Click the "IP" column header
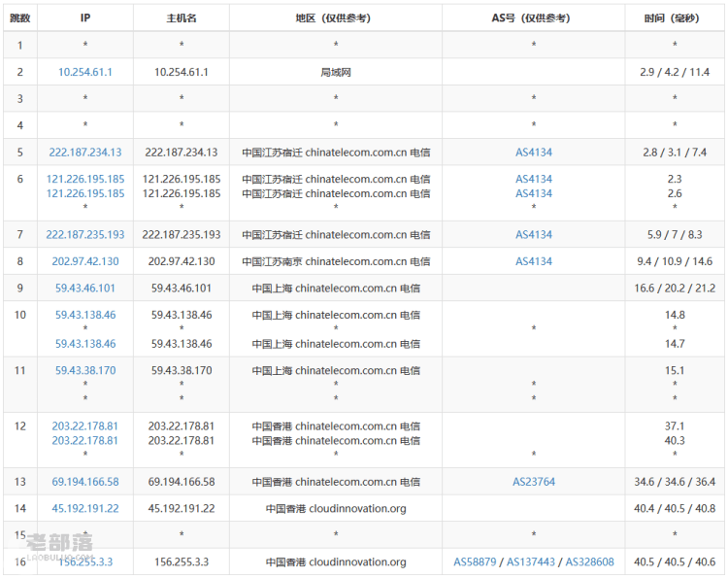 point(84,18)
